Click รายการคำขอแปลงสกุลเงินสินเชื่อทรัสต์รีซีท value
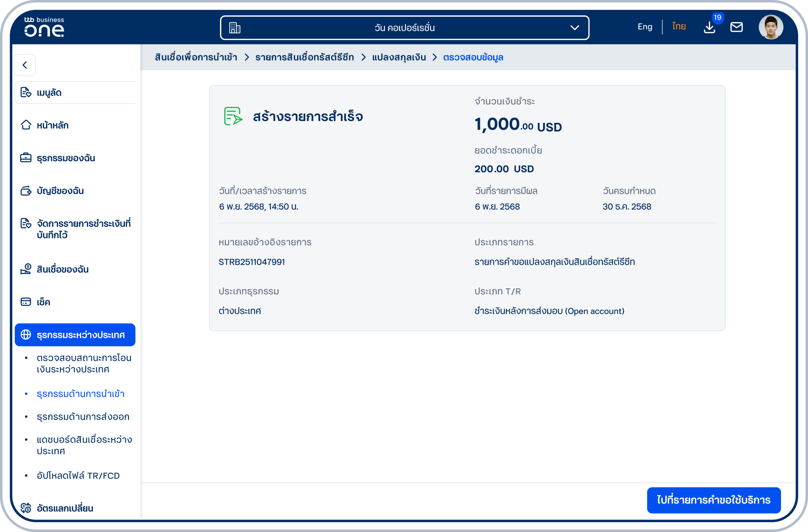Image resolution: width=808 pixels, height=532 pixels. 555,262
